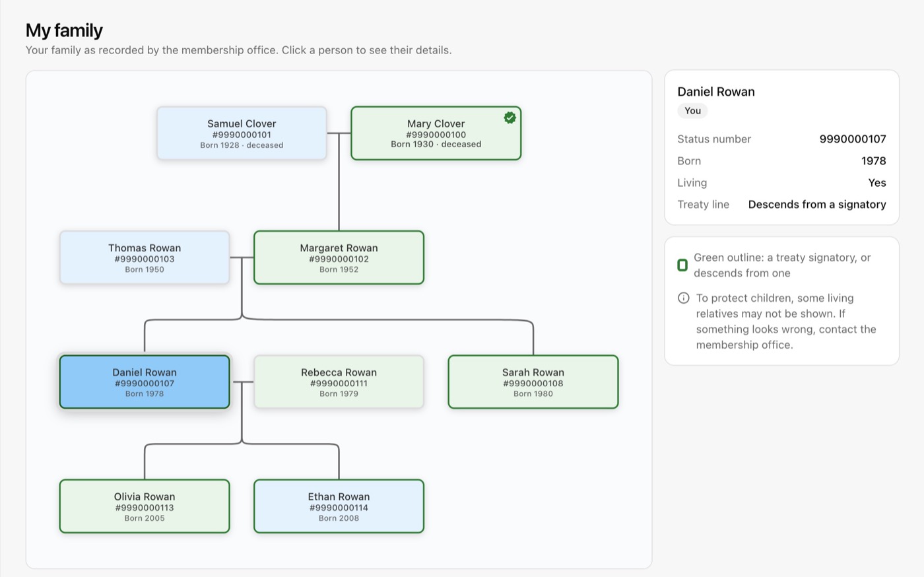
Task: View Sarah Rowan's details
Action: click(x=533, y=382)
